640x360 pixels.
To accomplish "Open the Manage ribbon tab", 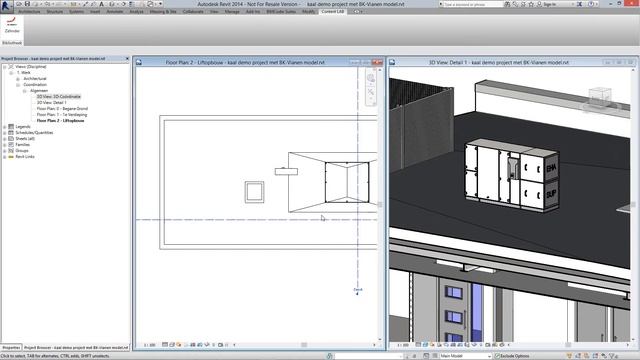I will tap(232, 11).
